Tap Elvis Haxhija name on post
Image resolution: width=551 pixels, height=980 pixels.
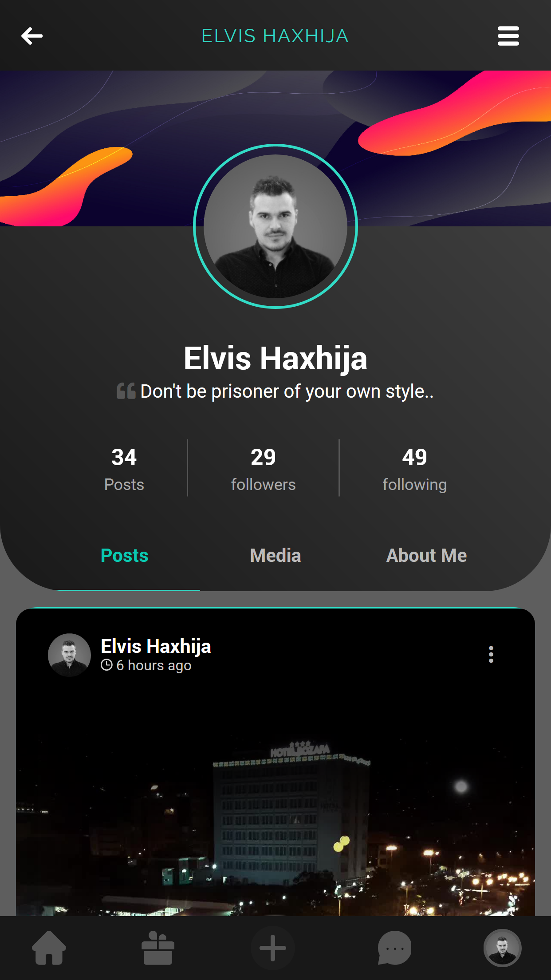156,646
